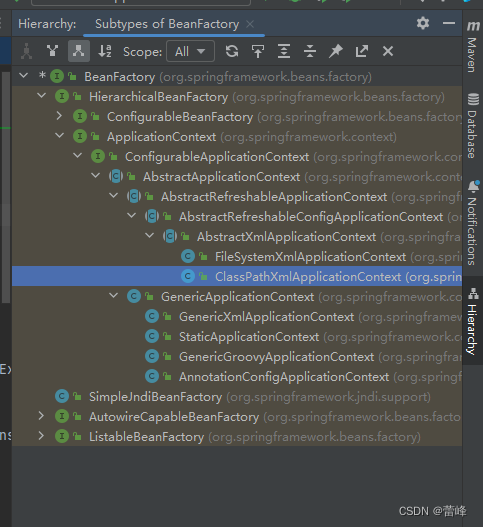Select StaticApplicationContext row
The image size is (483, 527).
click(x=237, y=336)
